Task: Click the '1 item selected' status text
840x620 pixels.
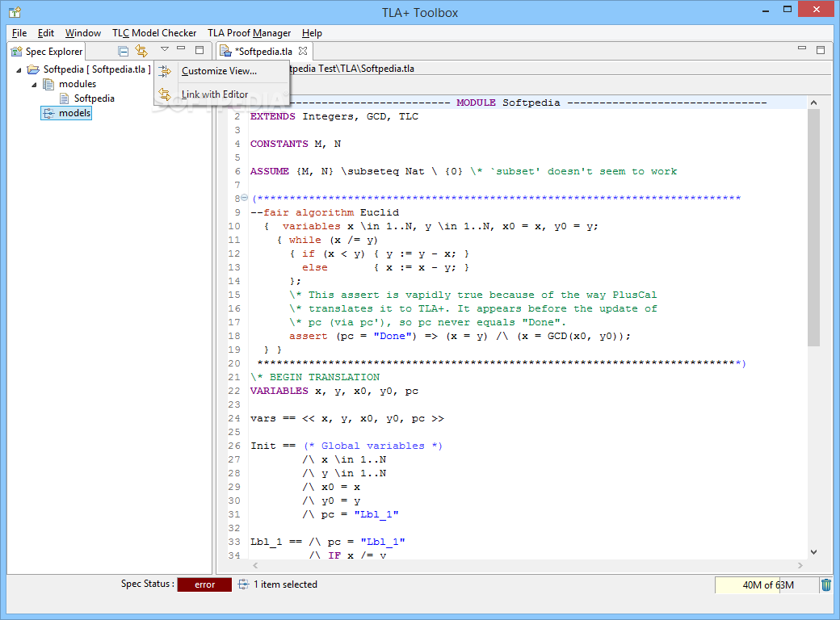Action: pyautogui.click(x=285, y=584)
